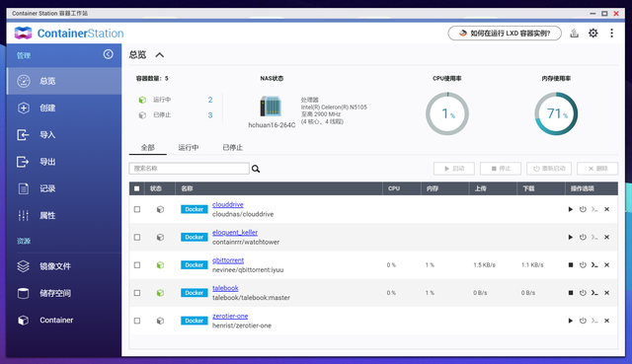Click the 启动 start button

(454, 169)
